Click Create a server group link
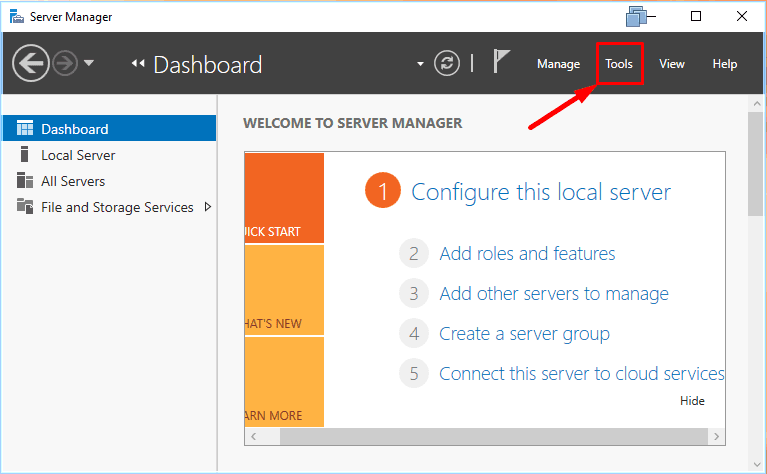Screen dimensions: 767x474 point(524,334)
